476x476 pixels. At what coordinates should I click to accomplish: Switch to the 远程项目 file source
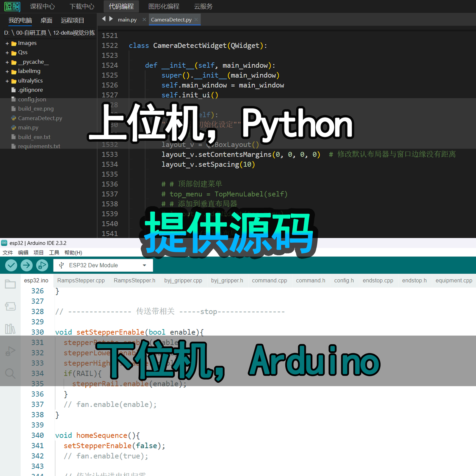(x=72, y=20)
